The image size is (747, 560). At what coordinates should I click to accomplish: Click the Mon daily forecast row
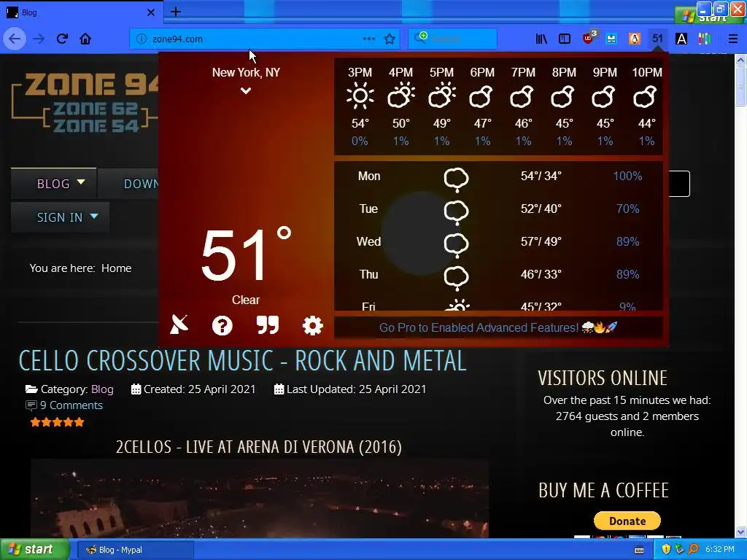(x=498, y=176)
